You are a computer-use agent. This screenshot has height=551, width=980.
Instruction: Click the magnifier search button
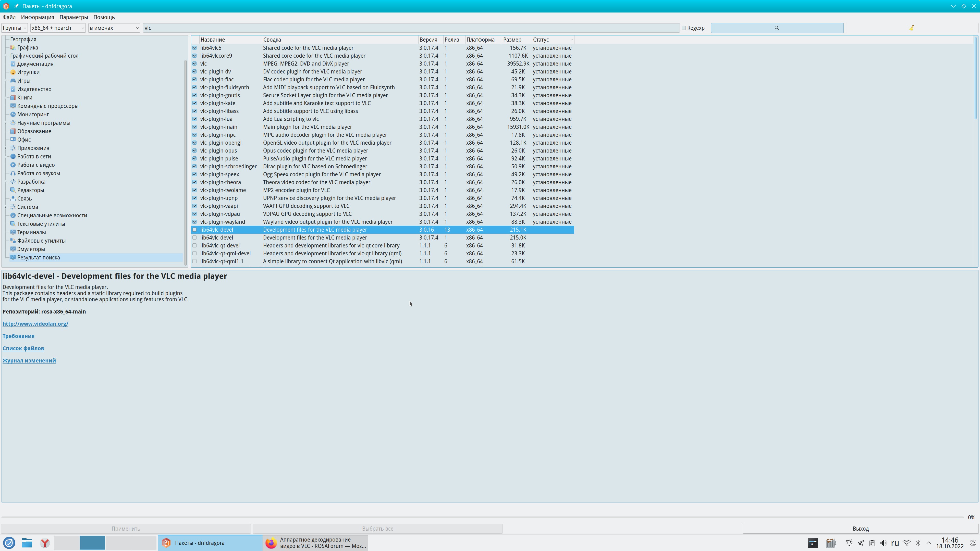coord(776,28)
